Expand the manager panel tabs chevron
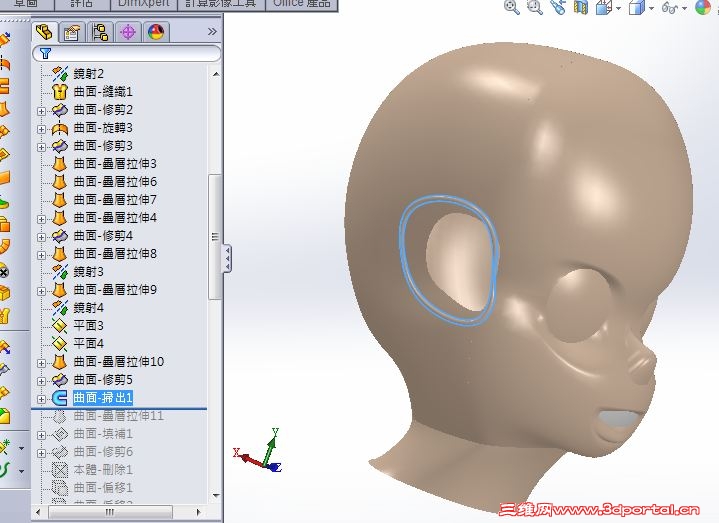 [x=212, y=32]
